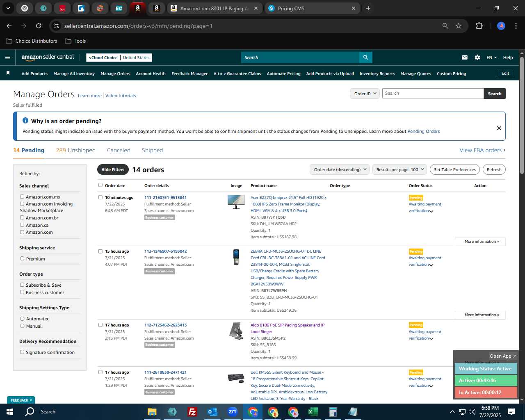Open Zoom from the taskbar
Image resolution: width=525 pixels, height=420 pixels.
click(233, 411)
